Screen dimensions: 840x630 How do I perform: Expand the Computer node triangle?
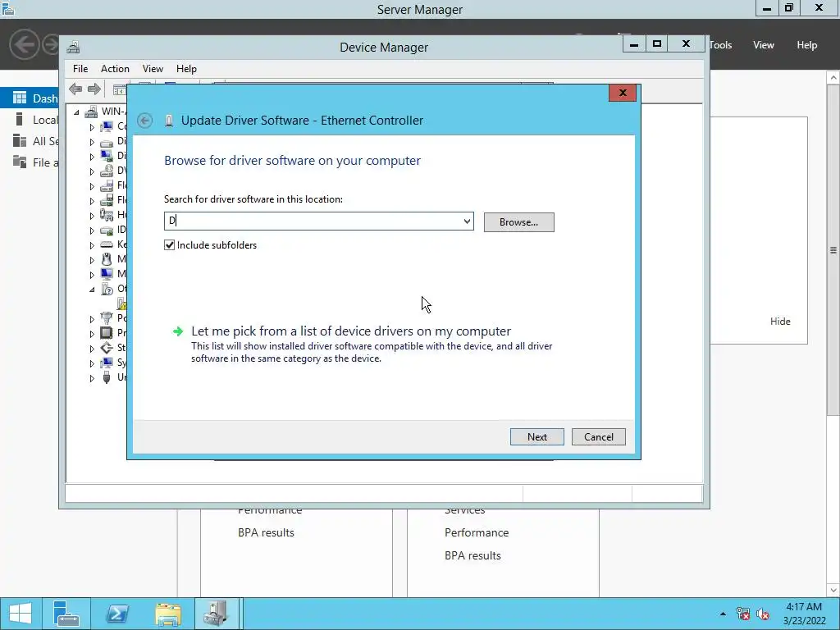pos(92,127)
